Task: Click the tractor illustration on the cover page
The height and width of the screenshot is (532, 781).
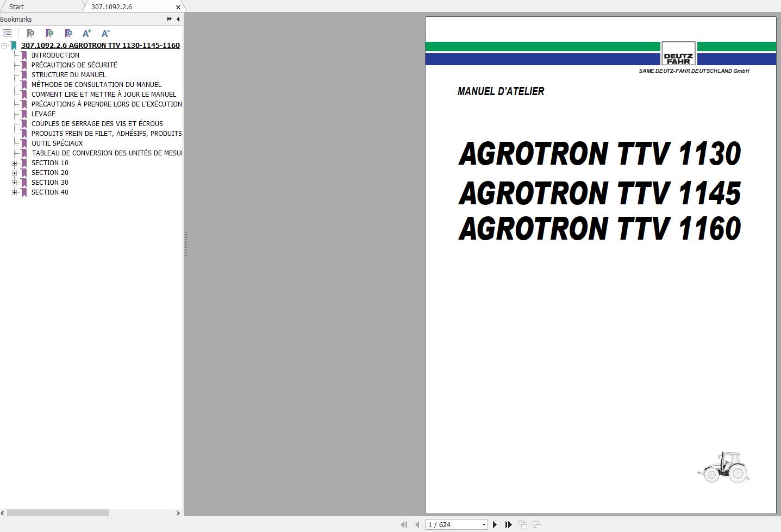Action: (x=723, y=467)
